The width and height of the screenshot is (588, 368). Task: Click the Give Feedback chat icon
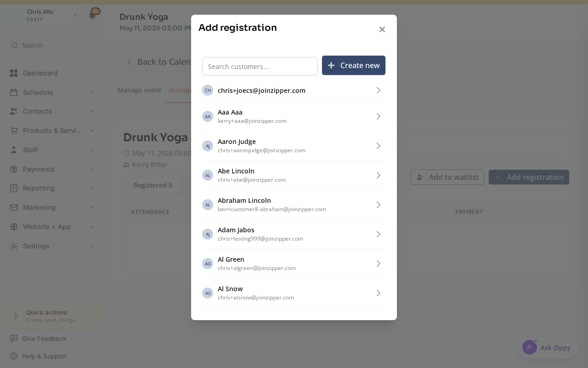coord(14,339)
